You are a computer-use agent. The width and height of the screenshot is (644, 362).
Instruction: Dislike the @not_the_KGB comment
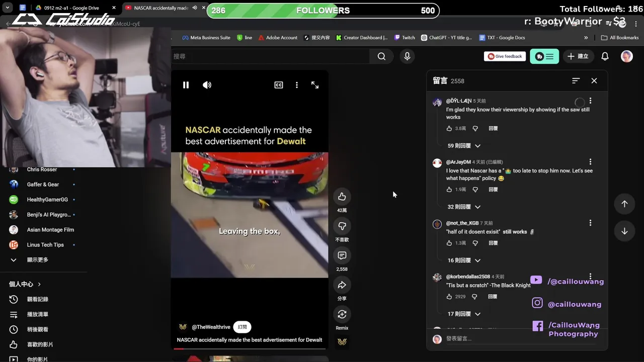point(475,243)
